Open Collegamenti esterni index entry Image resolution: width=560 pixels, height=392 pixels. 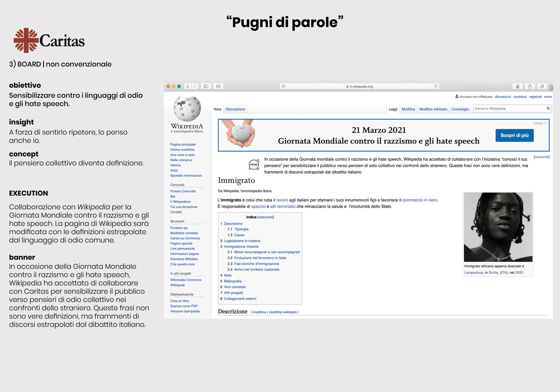click(x=240, y=299)
